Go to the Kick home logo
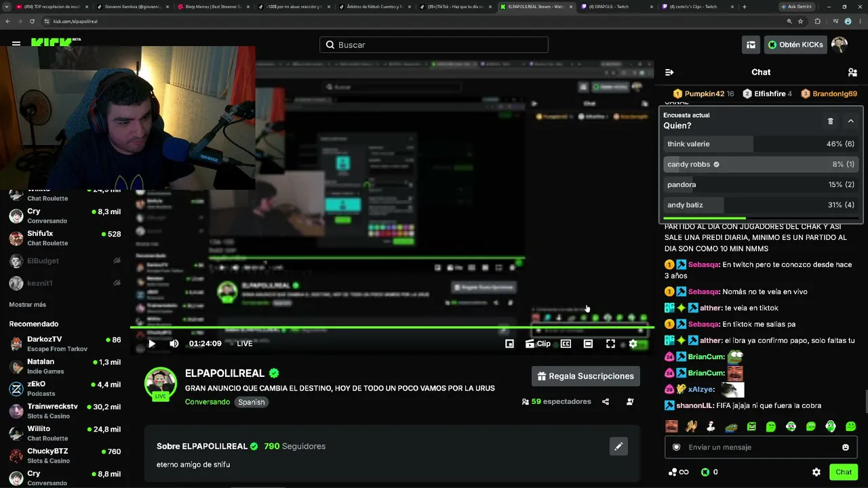The height and width of the screenshot is (488, 868). (x=56, y=42)
